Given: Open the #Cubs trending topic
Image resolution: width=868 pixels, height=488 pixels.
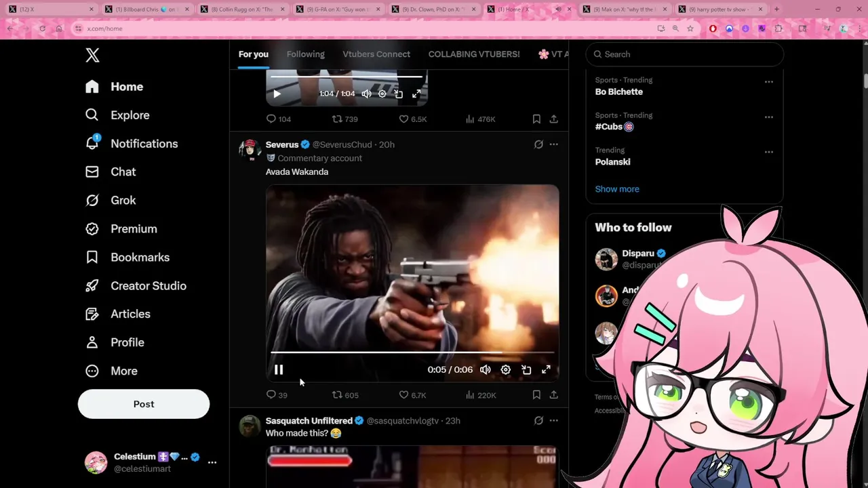Looking at the screenshot, I should click(x=614, y=127).
